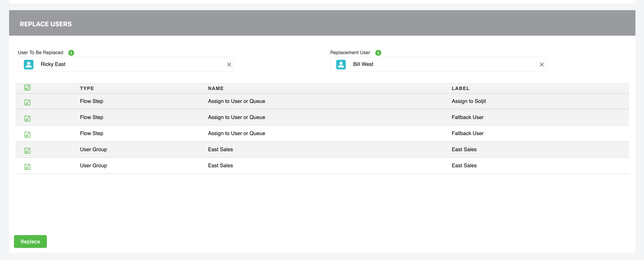This screenshot has width=644, height=260.
Task: Click the Replacement User label text
Action: [350, 53]
